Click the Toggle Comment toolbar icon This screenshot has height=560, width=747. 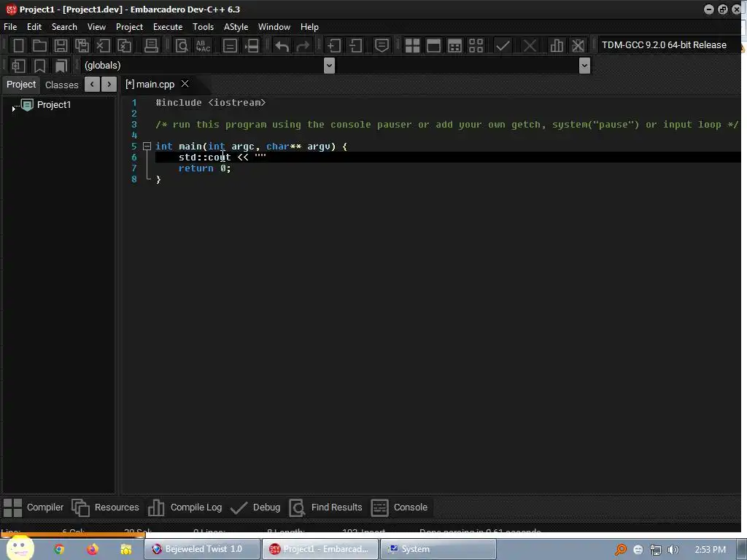click(382, 46)
